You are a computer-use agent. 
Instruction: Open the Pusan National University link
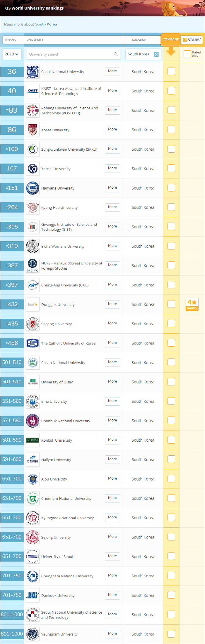[63, 363]
